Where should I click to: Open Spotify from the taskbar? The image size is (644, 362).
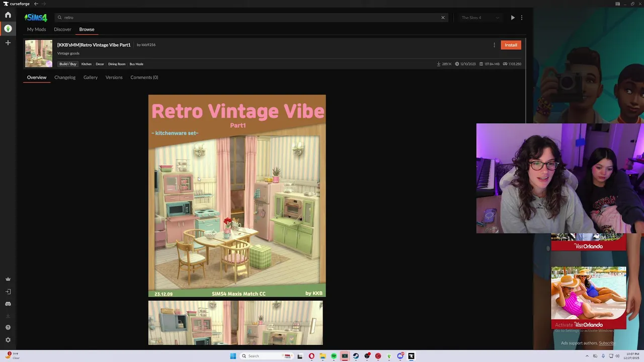point(334,356)
